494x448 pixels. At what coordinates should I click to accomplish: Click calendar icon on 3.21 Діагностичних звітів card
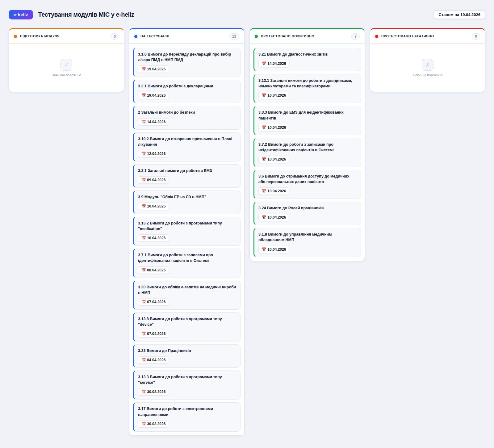[x=264, y=64]
